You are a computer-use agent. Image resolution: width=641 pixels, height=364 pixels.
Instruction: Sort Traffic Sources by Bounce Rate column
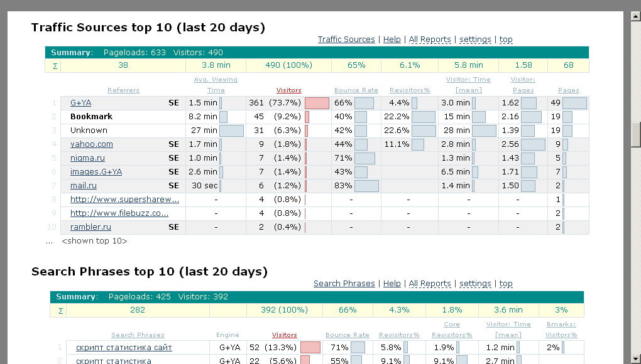pyautogui.click(x=356, y=90)
